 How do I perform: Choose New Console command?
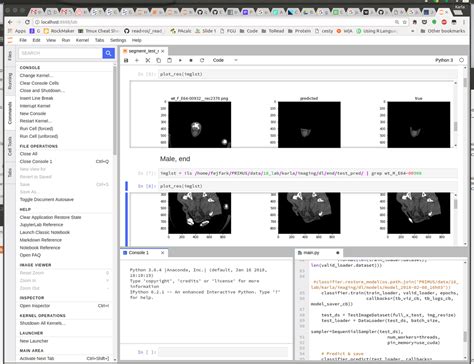click(x=33, y=114)
